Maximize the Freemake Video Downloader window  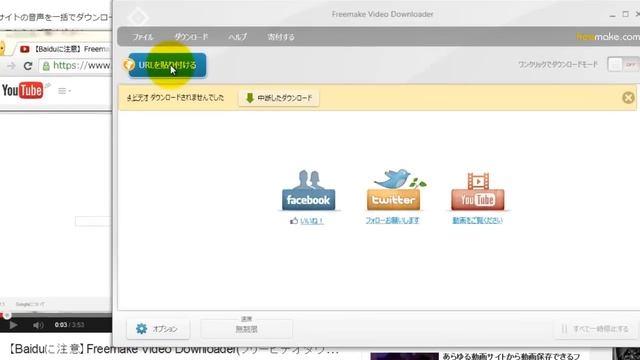[x=625, y=14]
